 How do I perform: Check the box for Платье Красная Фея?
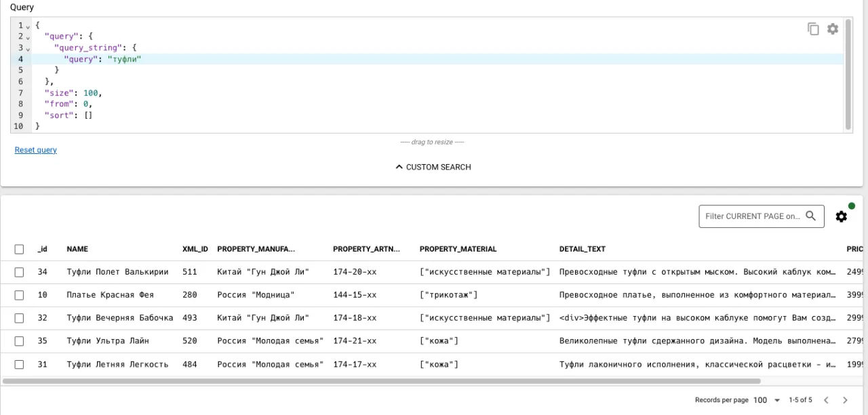pyautogui.click(x=19, y=295)
